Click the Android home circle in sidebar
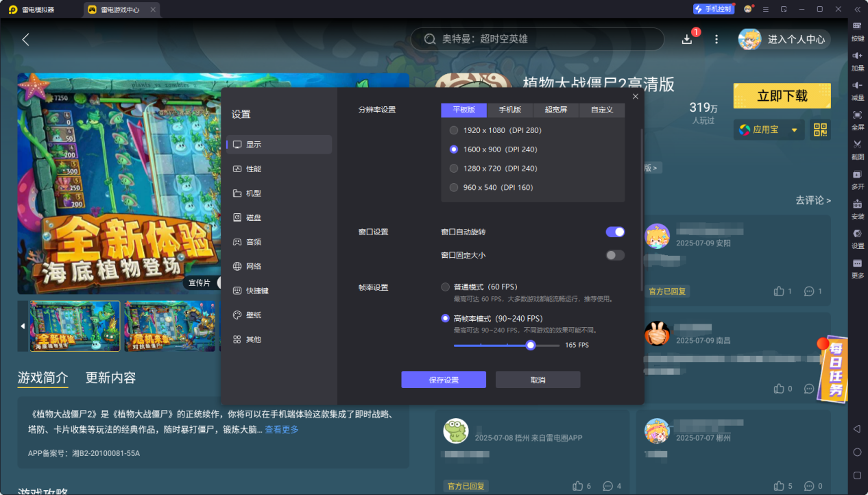This screenshot has width=868, height=495. 857,452
